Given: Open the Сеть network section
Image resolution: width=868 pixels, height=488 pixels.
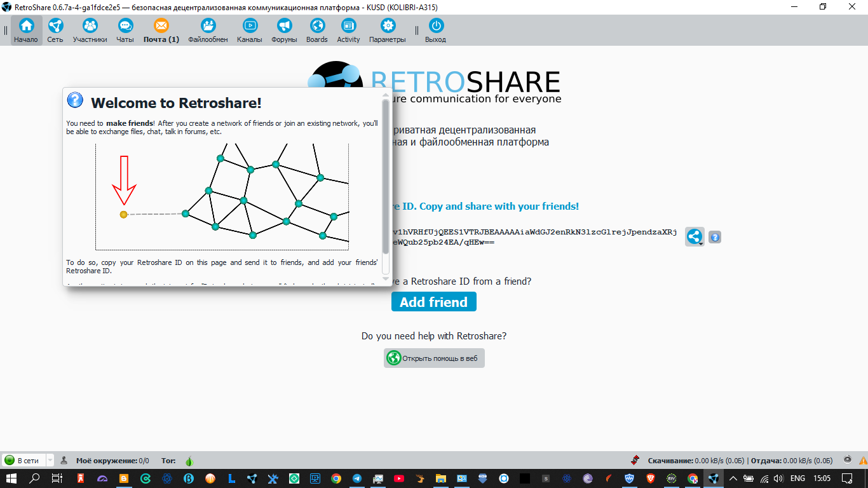Looking at the screenshot, I should [x=55, y=30].
